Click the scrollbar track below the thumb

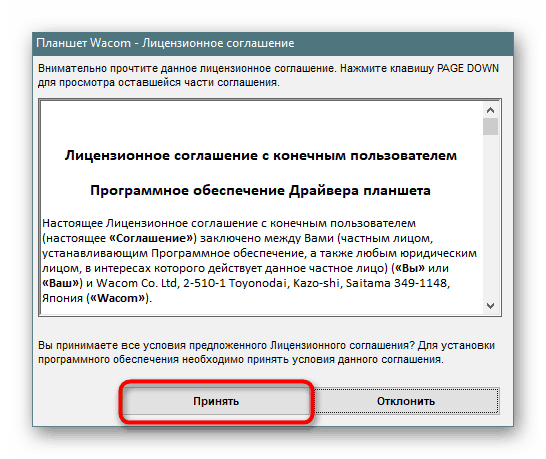(490, 216)
